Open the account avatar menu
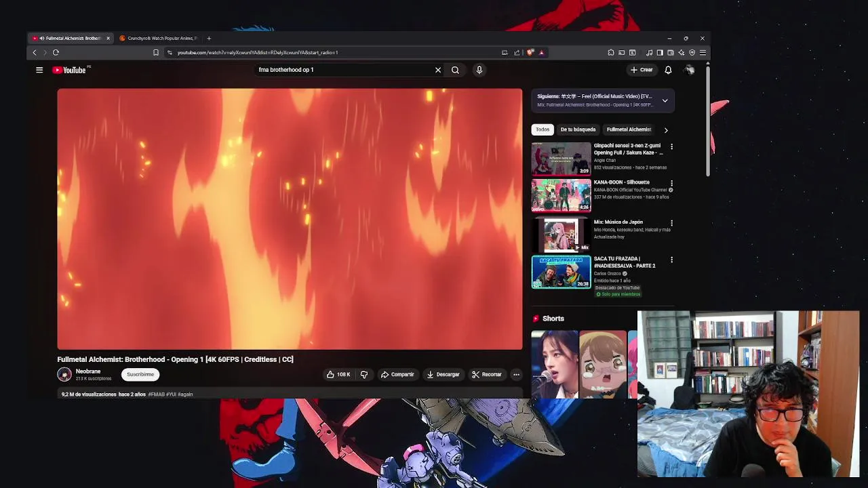868x488 pixels. click(689, 70)
